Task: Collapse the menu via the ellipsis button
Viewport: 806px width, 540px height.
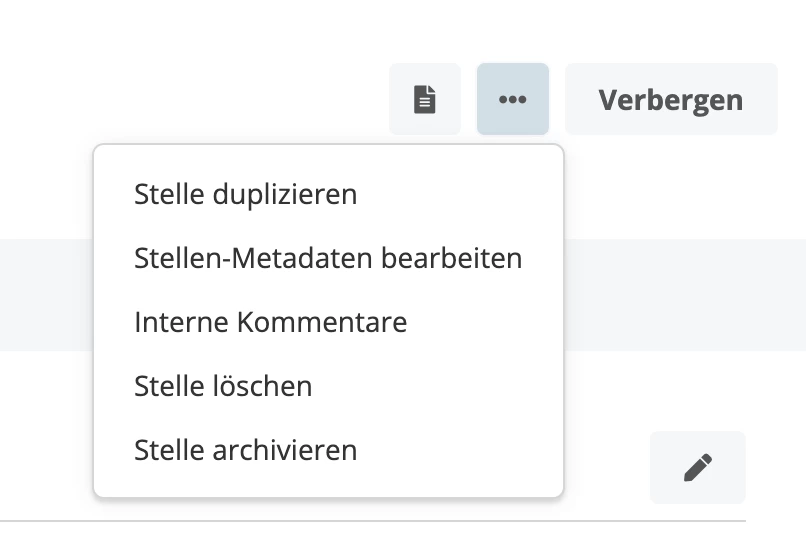Action: point(513,99)
